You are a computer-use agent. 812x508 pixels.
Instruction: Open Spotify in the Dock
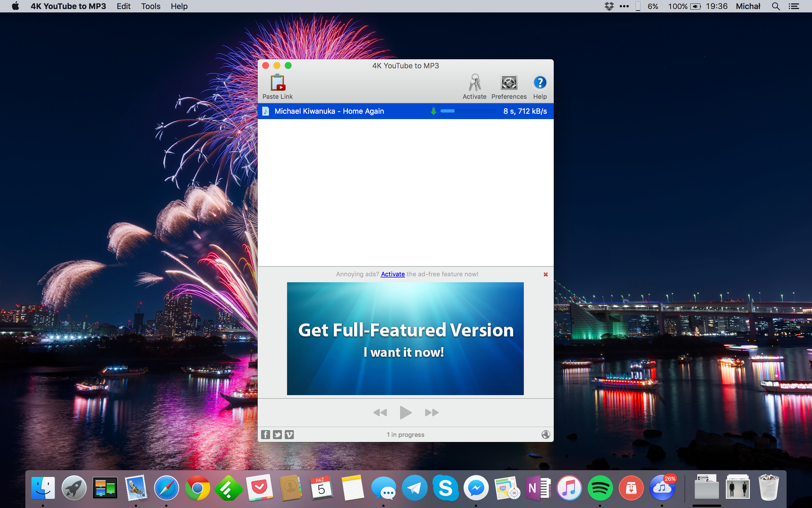pyautogui.click(x=600, y=488)
